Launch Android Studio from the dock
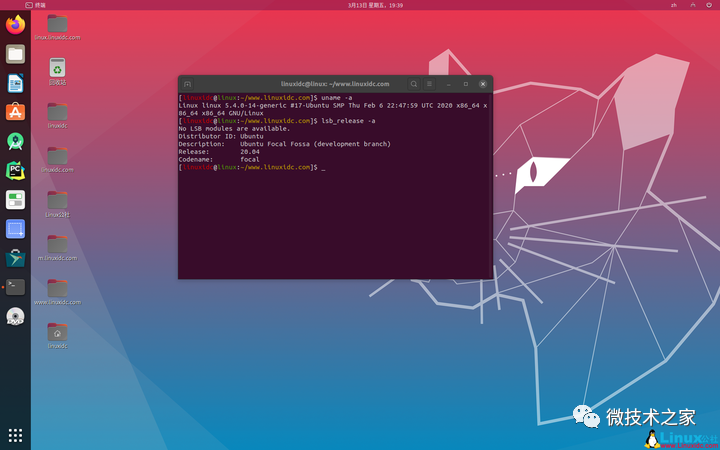The image size is (720, 450). [16, 141]
